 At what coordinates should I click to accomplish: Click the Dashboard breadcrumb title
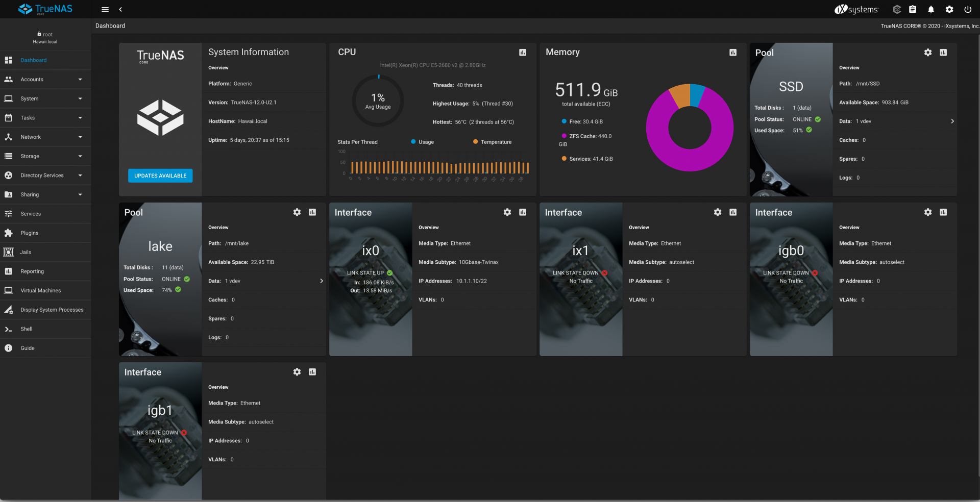tap(110, 26)
